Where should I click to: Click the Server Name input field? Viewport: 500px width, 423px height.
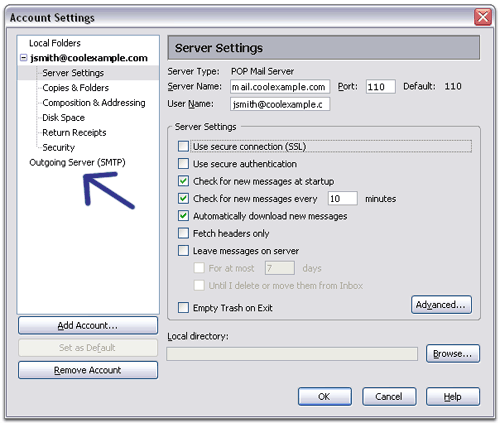[280, 87]
